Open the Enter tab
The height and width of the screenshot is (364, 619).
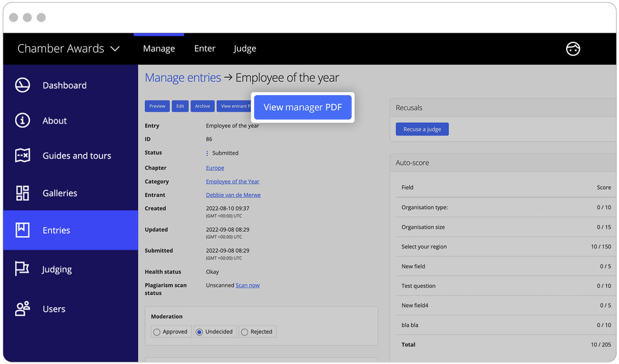click(x=204, y=48)
